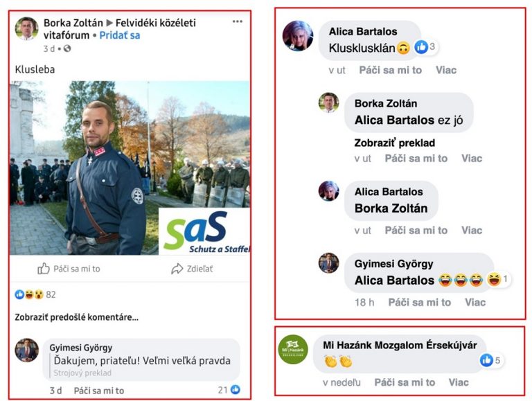Open Viac menu under Mi Hazánk comment
Screen dimensions: 532x401
[459, 382]
